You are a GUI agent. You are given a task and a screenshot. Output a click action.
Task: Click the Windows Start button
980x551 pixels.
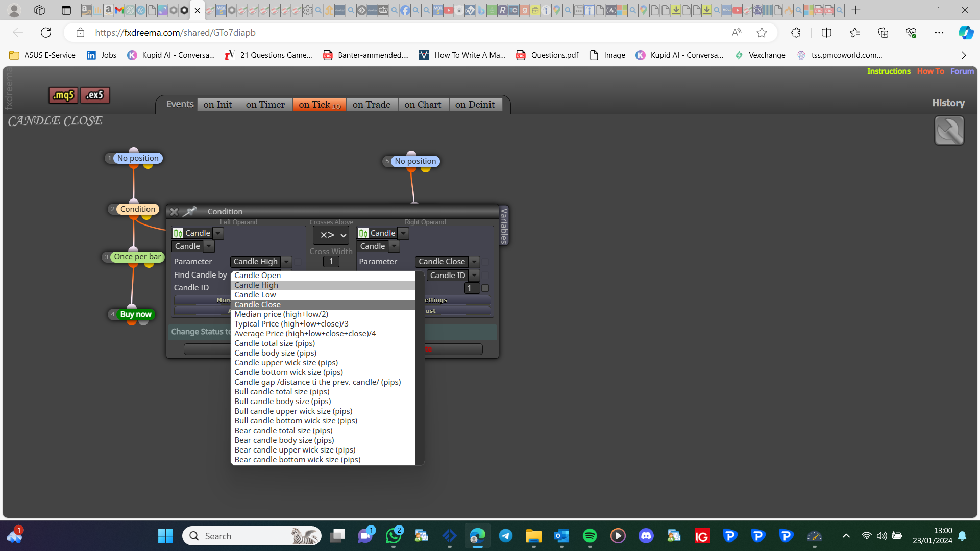[x=165, y=536]
